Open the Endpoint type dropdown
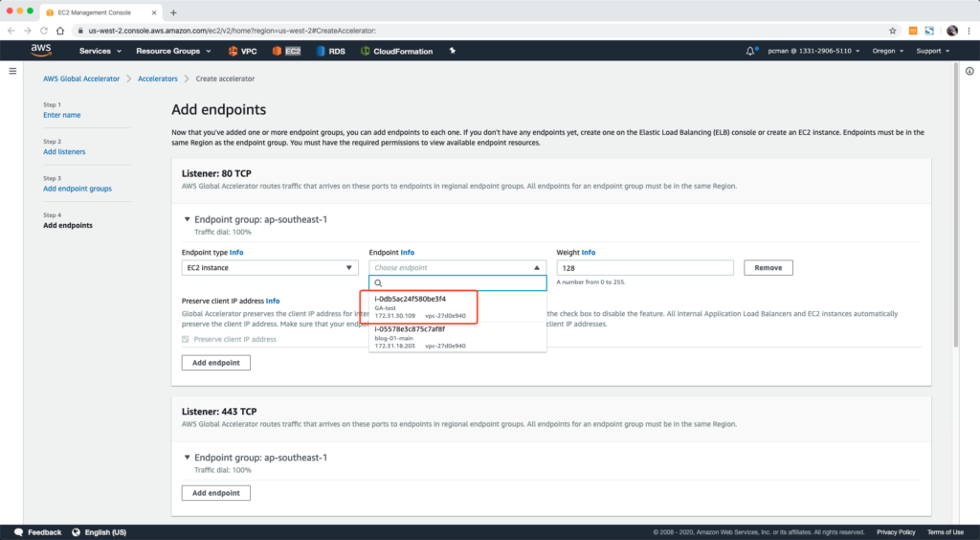The height and width of the screenshot is (540, 980). point(270,268)
